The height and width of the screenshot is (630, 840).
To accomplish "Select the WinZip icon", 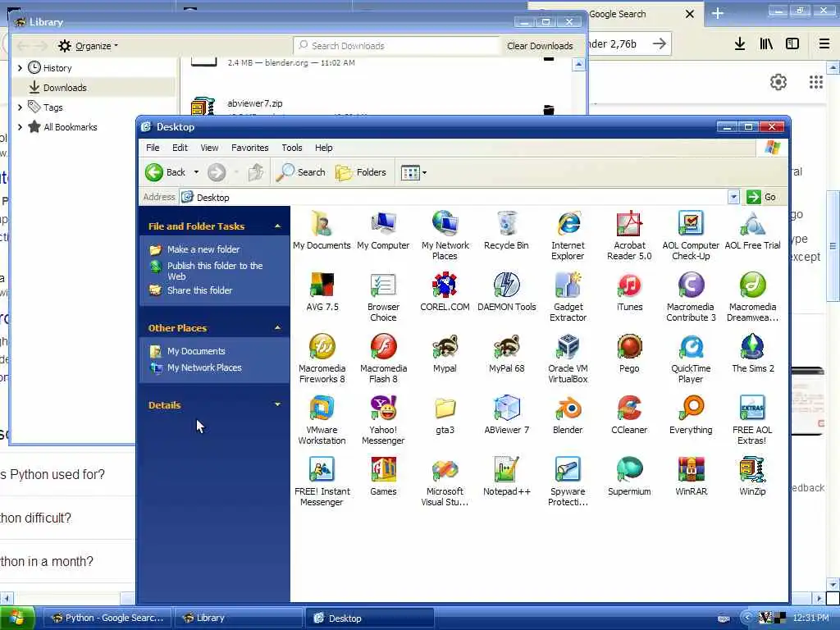I will click(x=752, y=477).
